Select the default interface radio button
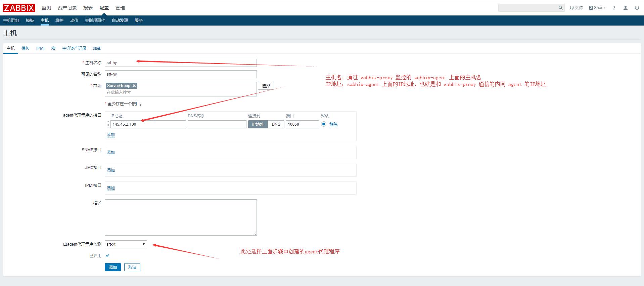 [324, 124]
